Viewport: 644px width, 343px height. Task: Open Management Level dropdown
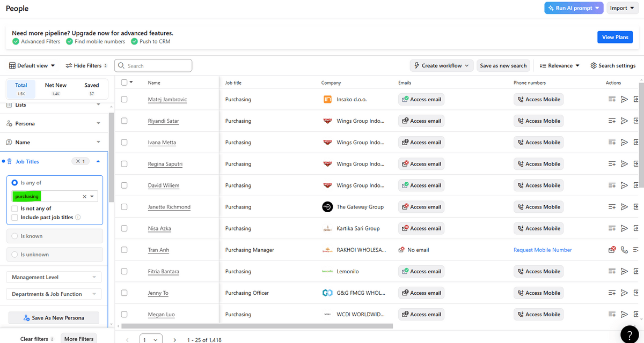(x=54, y=277)
